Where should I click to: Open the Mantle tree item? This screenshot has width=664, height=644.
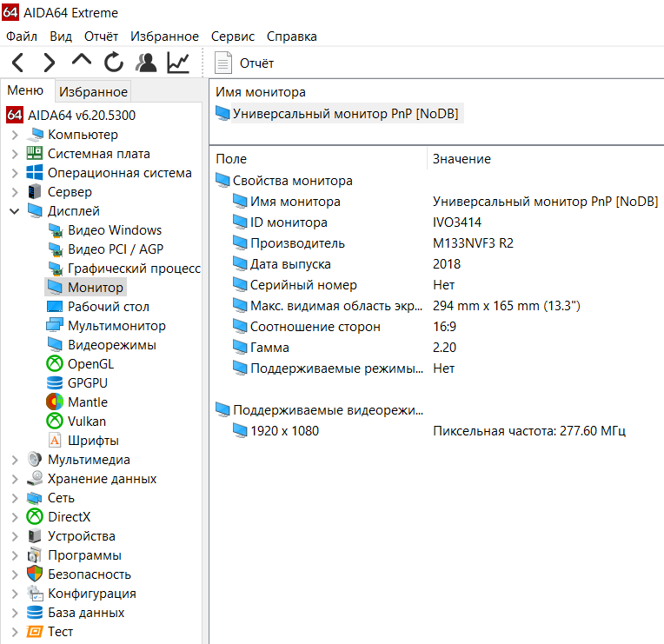(87, 402)
